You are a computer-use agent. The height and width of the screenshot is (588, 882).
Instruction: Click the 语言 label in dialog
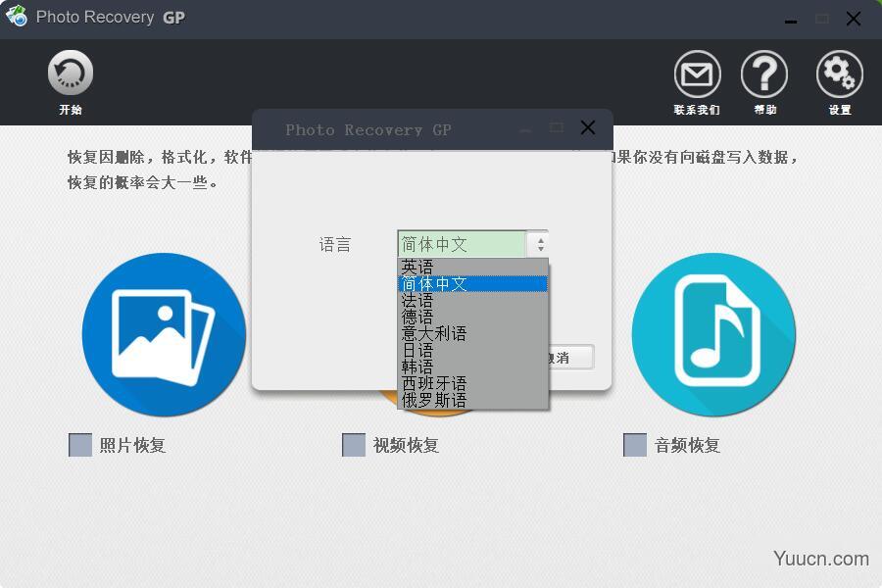(x=335, y=245)
